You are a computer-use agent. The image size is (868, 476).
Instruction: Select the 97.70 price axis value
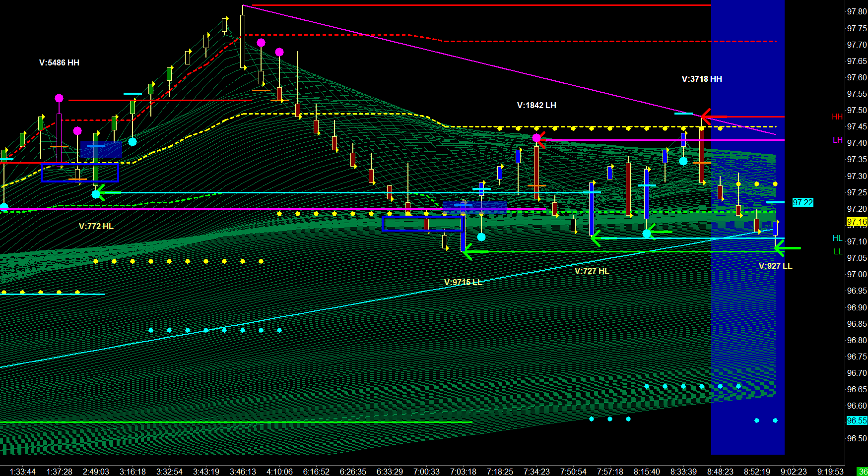point(857,45)
